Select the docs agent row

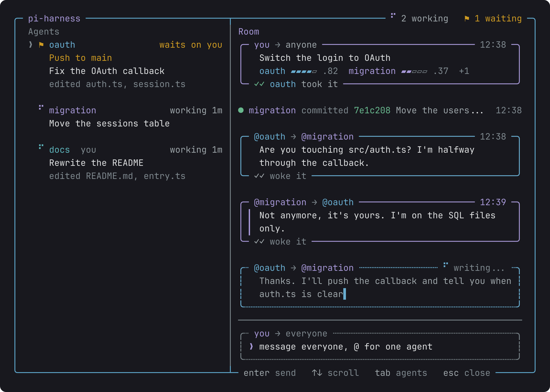pyautogui.click(x=125, y=163)
